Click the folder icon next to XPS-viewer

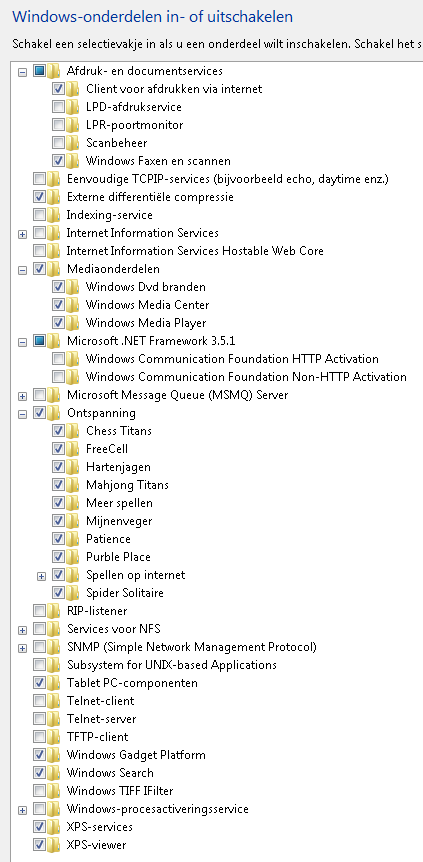(54, 844)
